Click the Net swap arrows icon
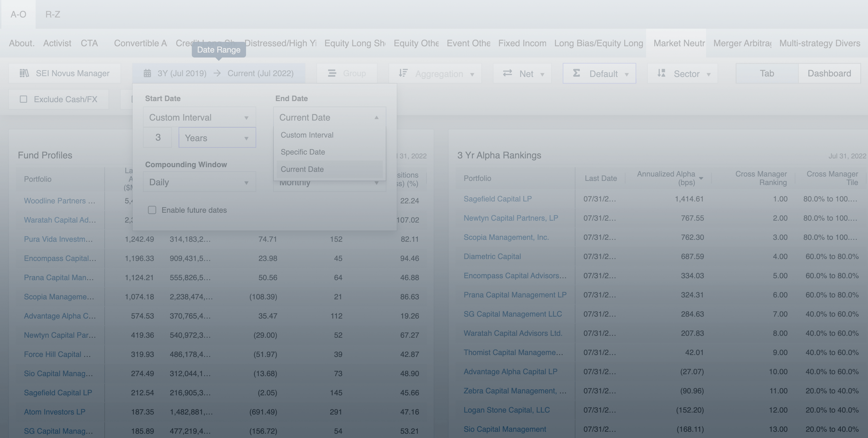The width and height of the screenshot is (868, 438). click(x=507, y=73)
